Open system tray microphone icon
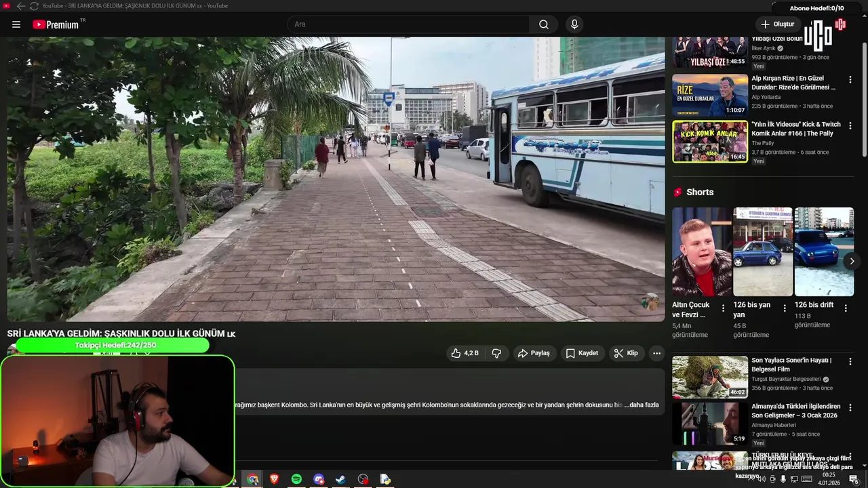 point(783,479)
